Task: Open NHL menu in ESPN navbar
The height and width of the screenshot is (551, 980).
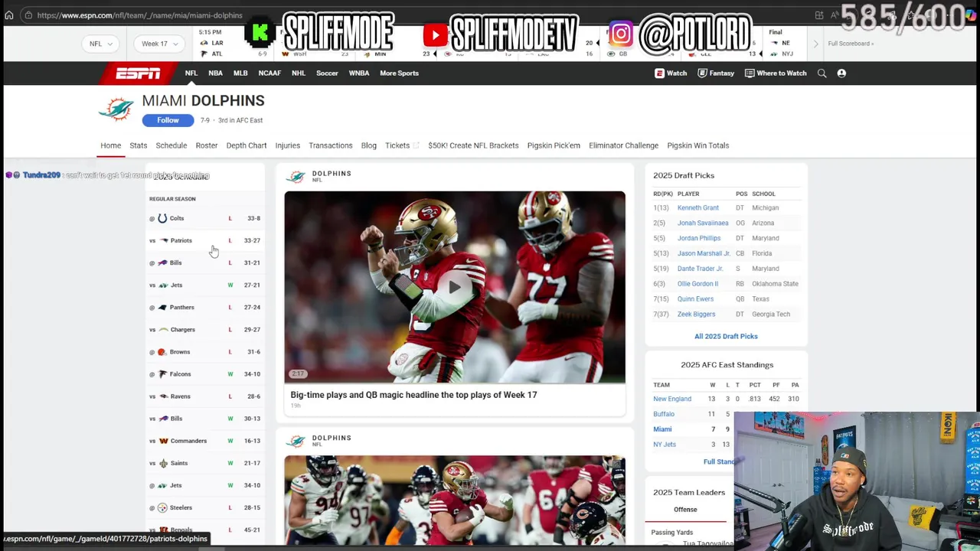Action: pyautogui.click(x=299, y=73)
